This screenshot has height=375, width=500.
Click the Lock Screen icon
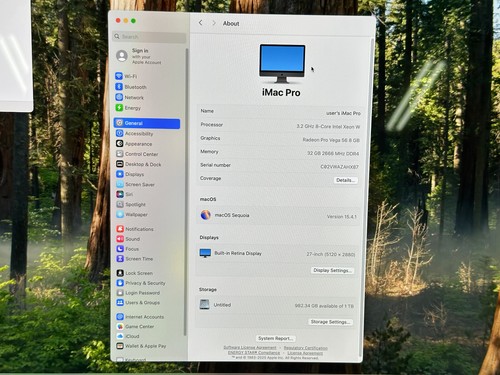click(x=120, y=273)
